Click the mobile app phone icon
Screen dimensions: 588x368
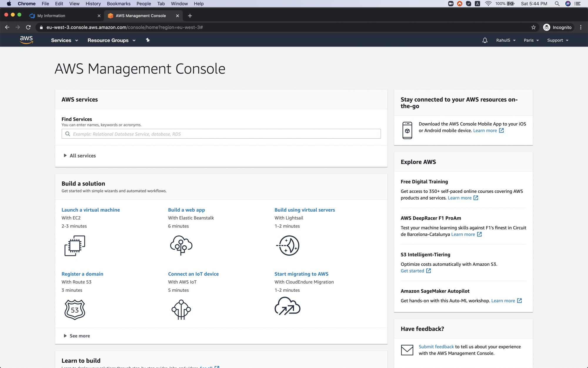[407, 130]
